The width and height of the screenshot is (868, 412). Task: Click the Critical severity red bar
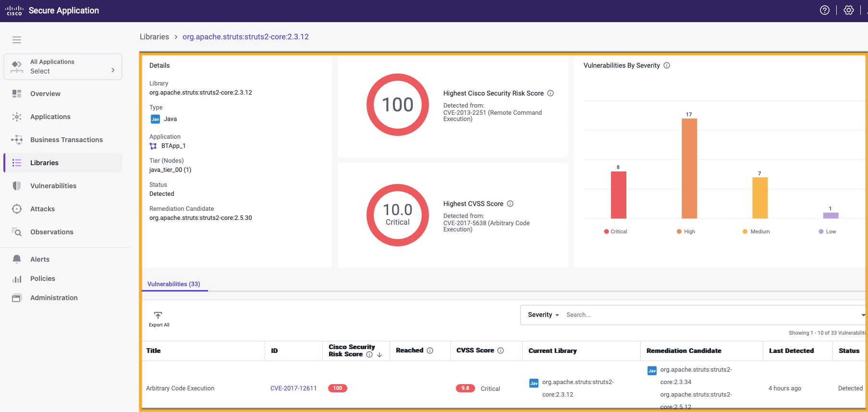point(619,195)
